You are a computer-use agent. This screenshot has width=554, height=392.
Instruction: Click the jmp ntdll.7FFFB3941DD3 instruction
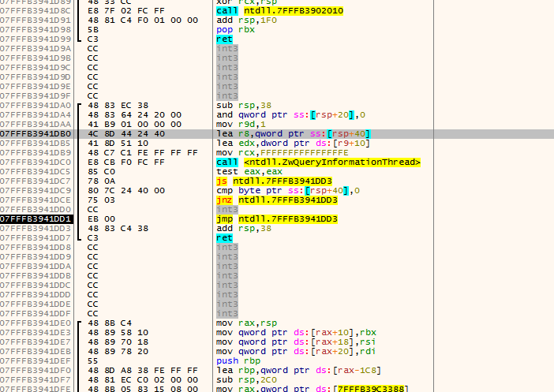[x=279, y=219]
